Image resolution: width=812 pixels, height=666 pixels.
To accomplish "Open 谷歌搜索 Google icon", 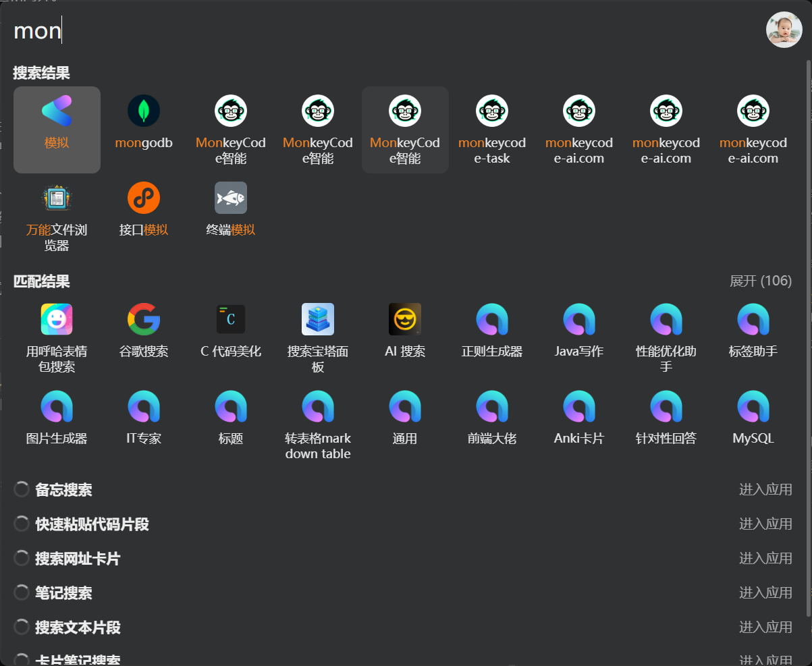I will (x=144, y=319).
